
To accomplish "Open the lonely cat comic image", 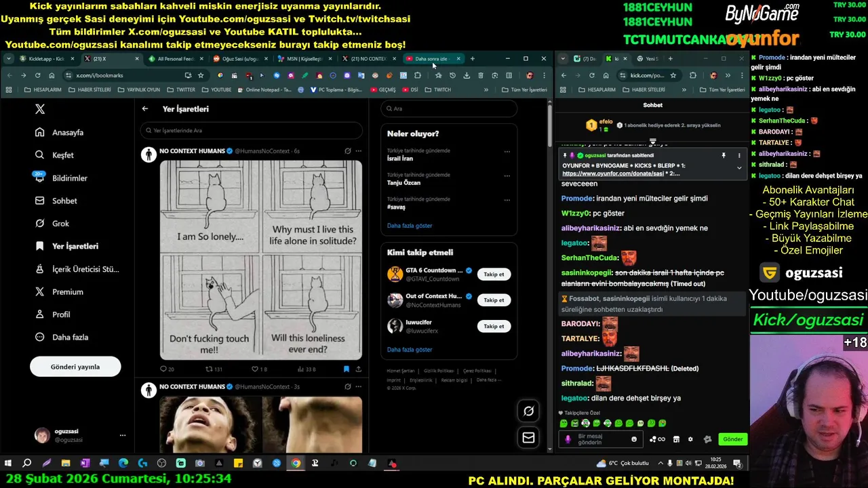I will coord(261,260).
